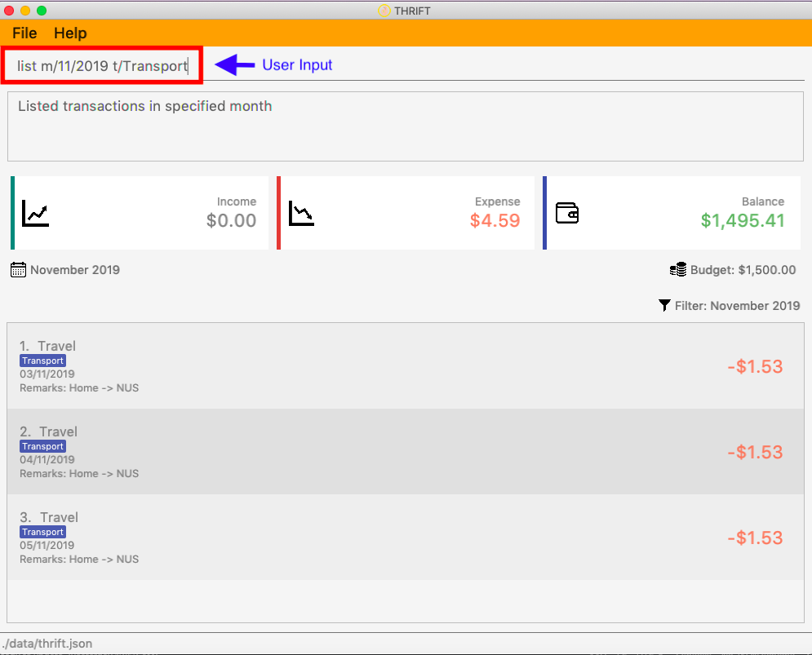The height and width of the screenshot is (655, 812).
Task: Click the coin stack Budget icon
Action: 678,270
